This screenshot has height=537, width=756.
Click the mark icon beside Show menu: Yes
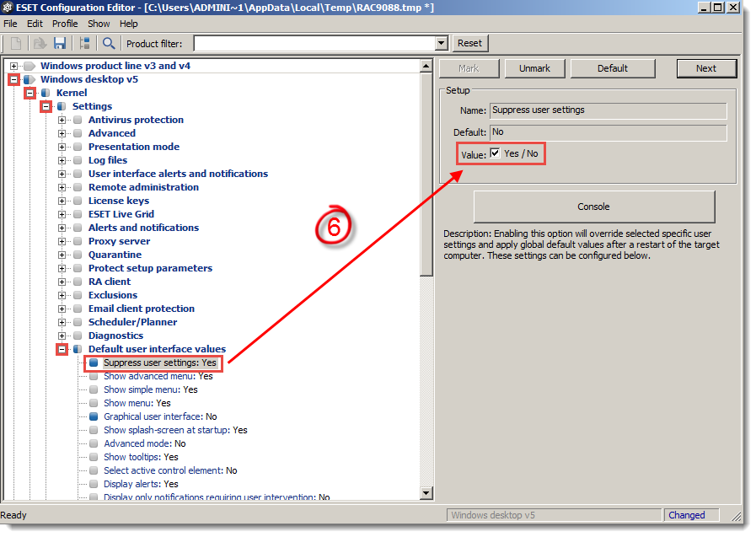94,403
